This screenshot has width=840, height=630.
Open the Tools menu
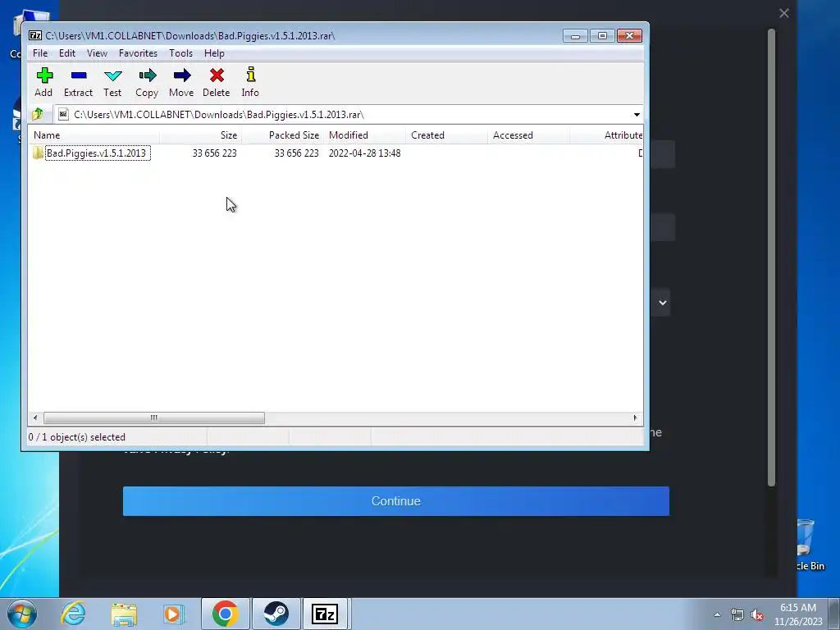coord(180,53)
